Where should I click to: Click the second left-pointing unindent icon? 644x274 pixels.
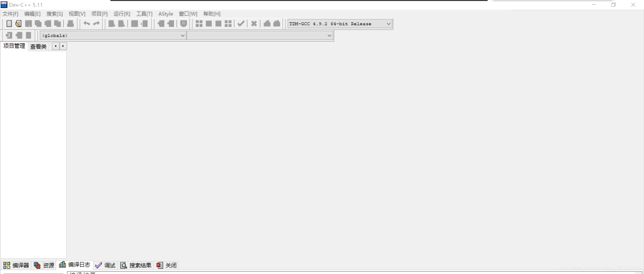pos(171,23)
